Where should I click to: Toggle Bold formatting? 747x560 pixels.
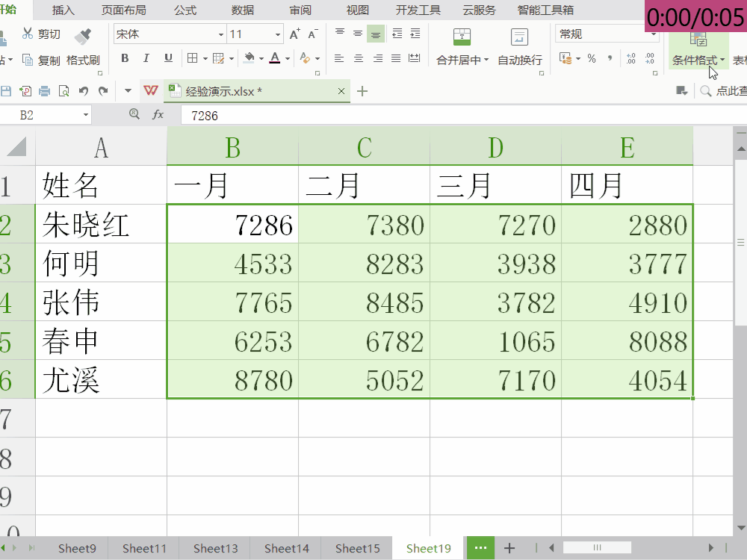pos(125,58)
